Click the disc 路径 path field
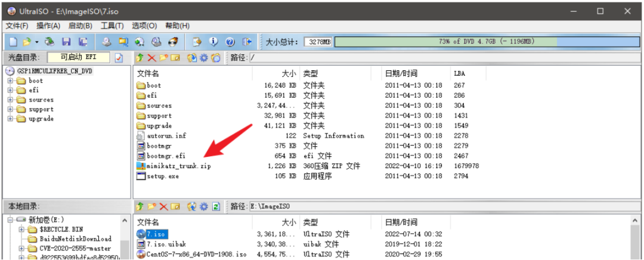644x260 pixels. click(x=444, y=58)
